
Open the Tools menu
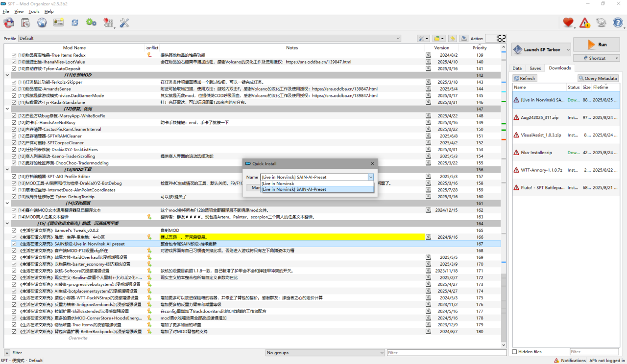[x=34, y=11]
